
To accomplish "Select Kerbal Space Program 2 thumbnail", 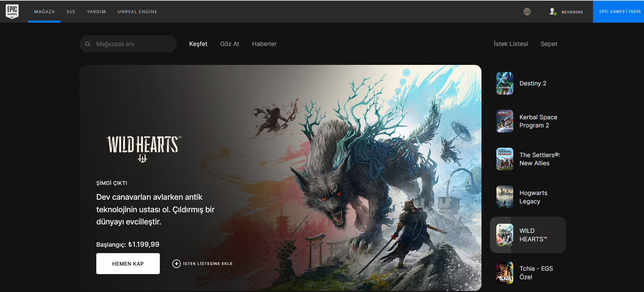I will (505, 121).
